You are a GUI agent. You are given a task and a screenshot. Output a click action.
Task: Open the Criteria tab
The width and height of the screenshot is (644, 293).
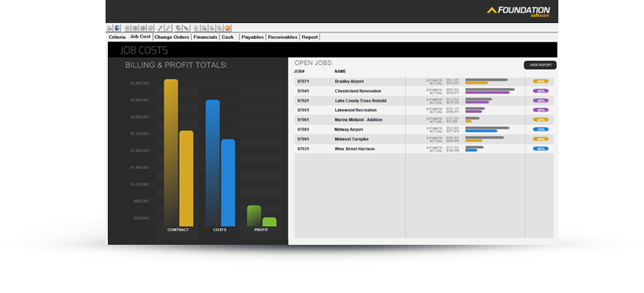click(117, 37)
